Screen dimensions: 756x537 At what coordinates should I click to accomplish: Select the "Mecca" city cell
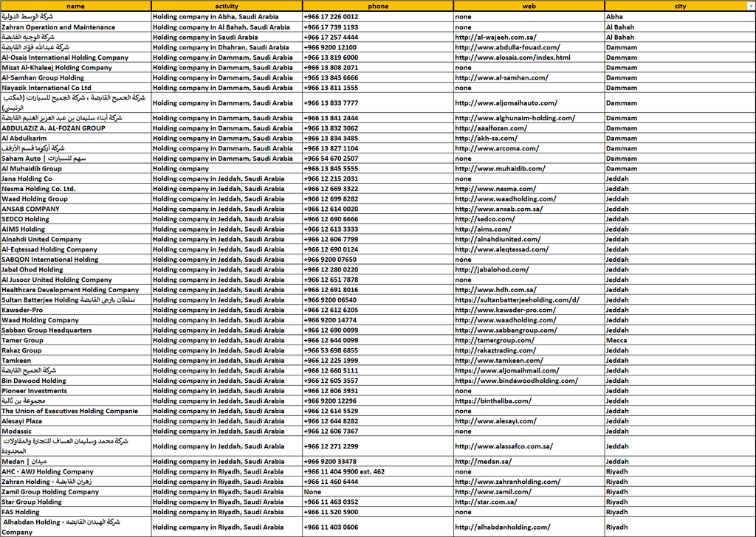(x=680, y=341)
